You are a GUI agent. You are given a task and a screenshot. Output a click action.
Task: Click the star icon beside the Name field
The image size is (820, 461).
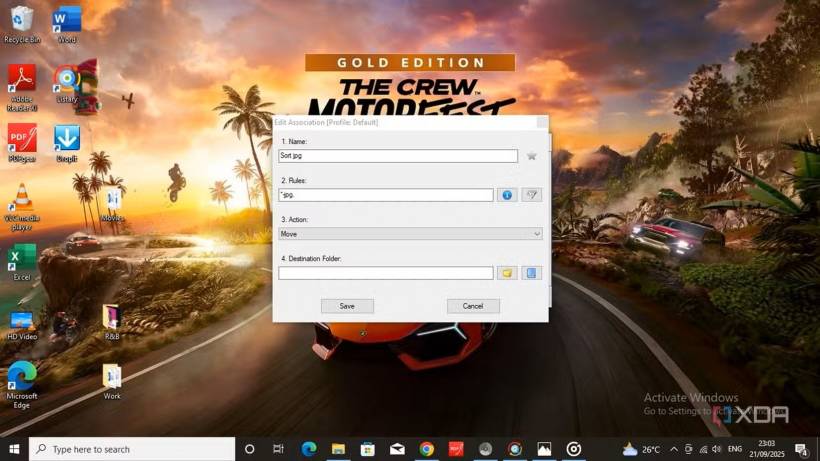click(532, 156)
